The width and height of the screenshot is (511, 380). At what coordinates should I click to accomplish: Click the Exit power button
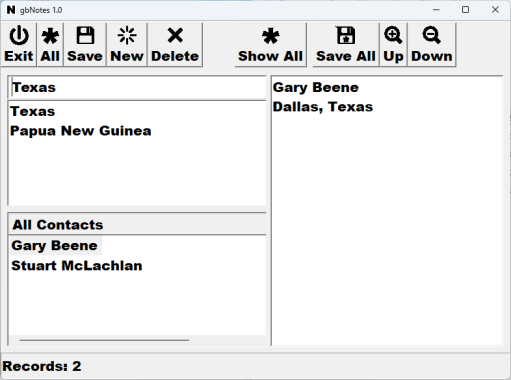coord(19,45)
